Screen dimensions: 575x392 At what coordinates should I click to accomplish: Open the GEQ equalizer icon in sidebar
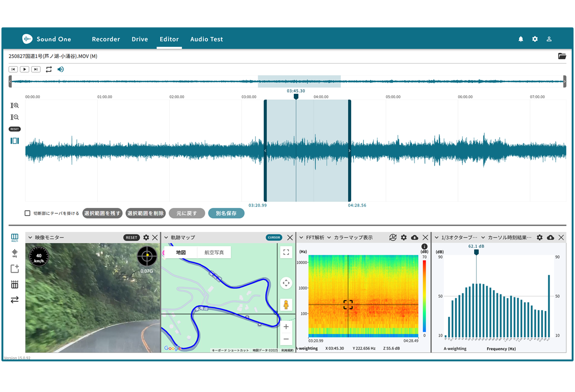click(x=15, y=254)
